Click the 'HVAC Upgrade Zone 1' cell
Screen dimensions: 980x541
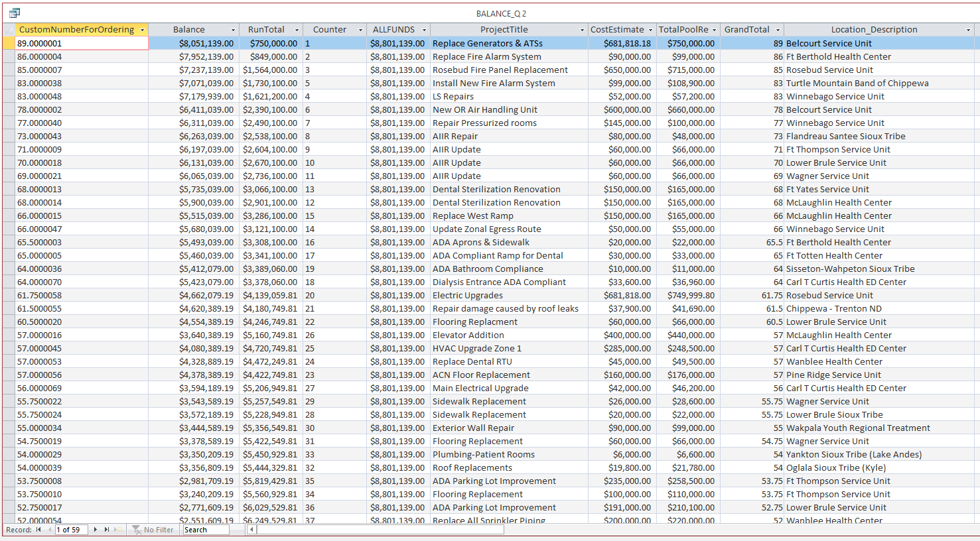click(509, 348)
